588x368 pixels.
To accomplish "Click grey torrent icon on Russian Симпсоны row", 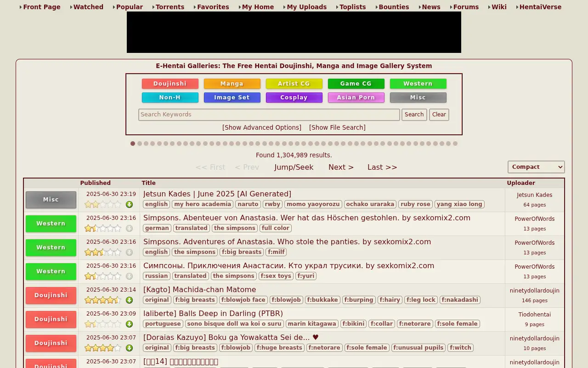I will click(129, 276).
